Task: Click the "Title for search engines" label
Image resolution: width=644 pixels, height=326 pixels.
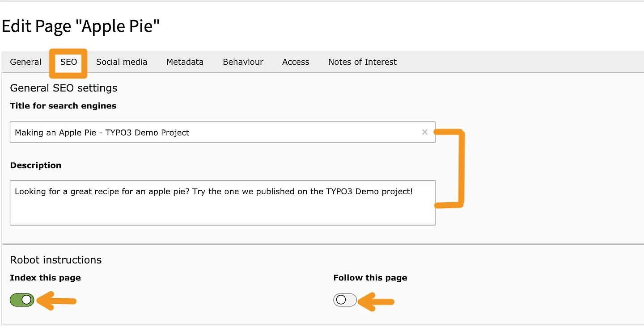Action: 63,106
